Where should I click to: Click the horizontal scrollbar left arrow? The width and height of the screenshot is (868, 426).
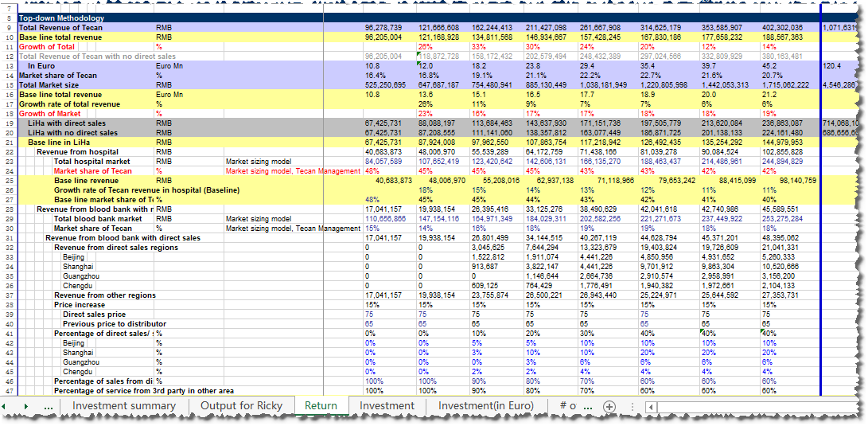pos(652,406)
